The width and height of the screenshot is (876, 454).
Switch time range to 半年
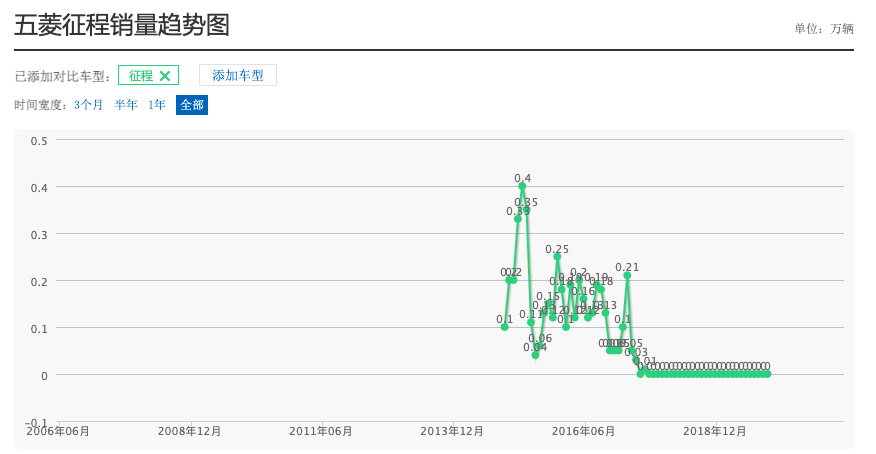(x=126, y=105)
